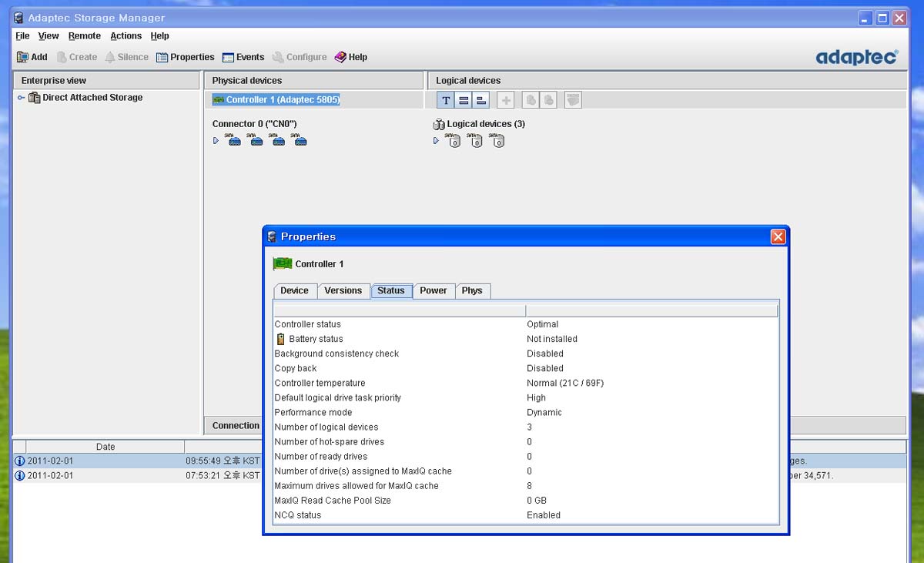Switch to the Power tab

click(x=434, y=290)
